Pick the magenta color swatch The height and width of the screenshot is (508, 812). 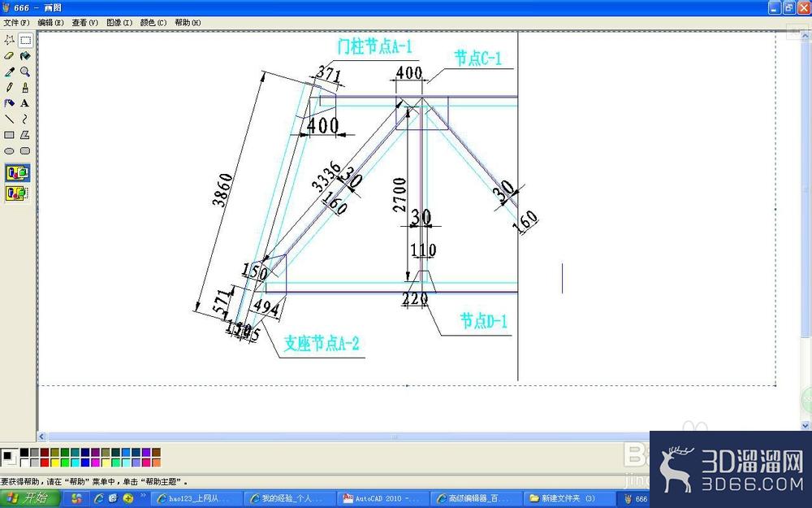point(95,462)
